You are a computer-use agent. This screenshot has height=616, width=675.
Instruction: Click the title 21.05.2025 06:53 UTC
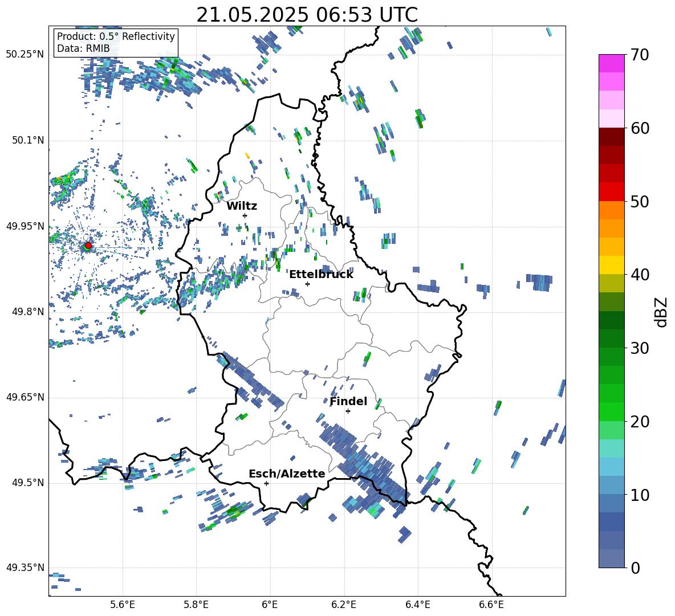(307, 15)
